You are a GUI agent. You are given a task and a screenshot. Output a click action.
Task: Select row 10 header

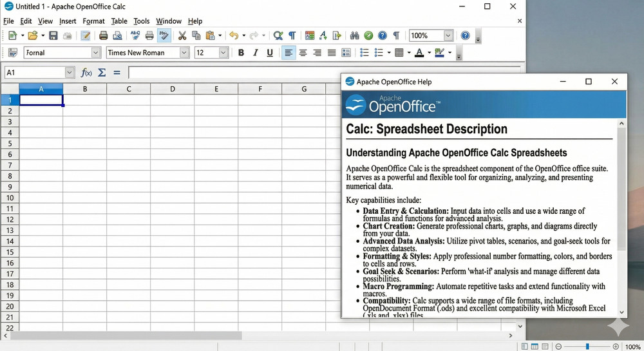coord(10,198)
